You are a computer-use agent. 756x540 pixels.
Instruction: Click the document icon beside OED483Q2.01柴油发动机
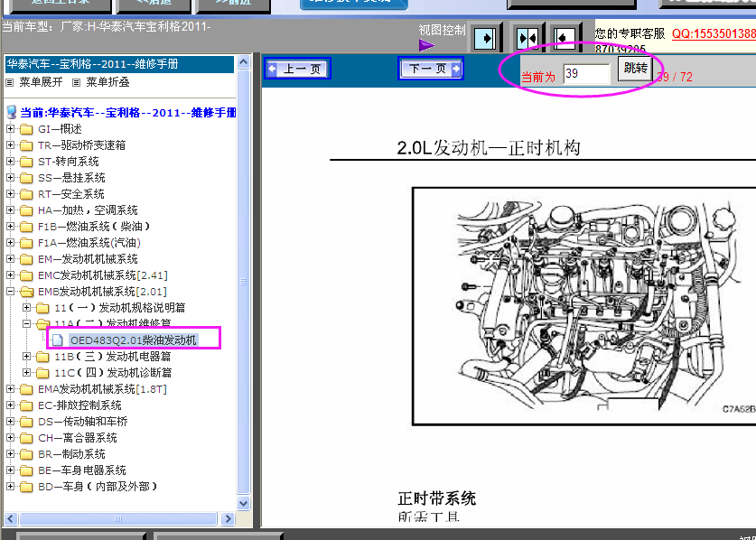coord(58,340)
